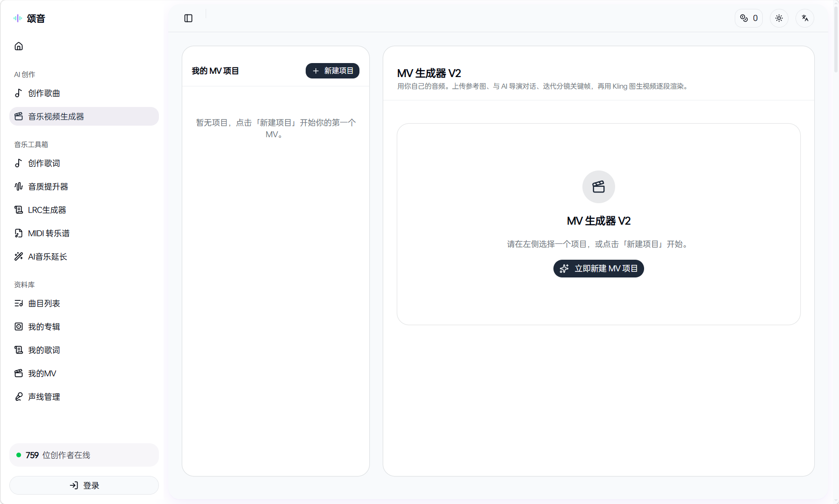Open AI音乐延长 tool

click(x=84, y=256)
